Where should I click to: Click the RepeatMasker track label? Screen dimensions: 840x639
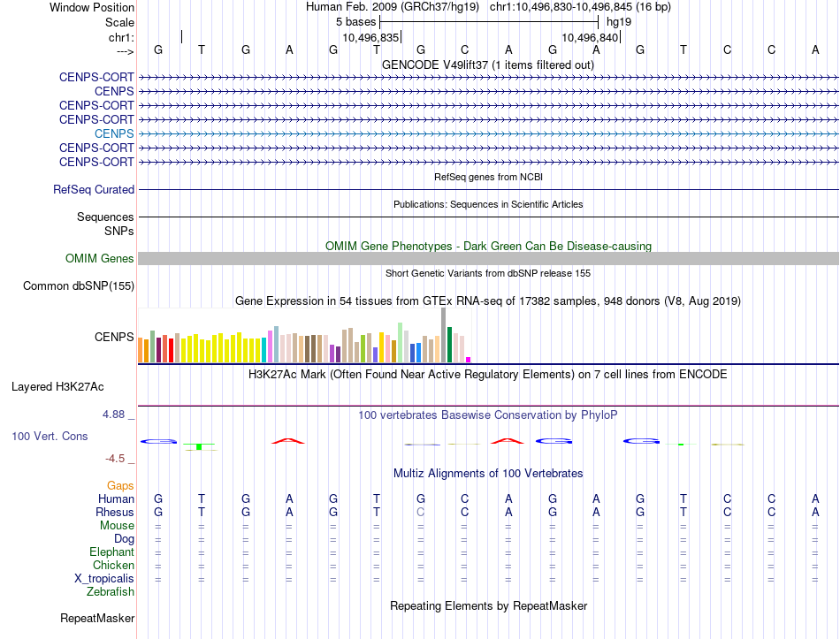click(97, 618)
